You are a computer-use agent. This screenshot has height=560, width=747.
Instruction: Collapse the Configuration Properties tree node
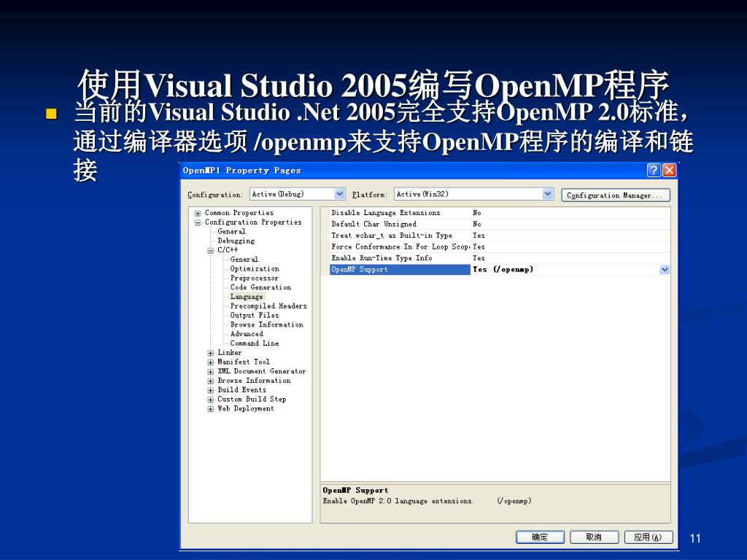198,222
